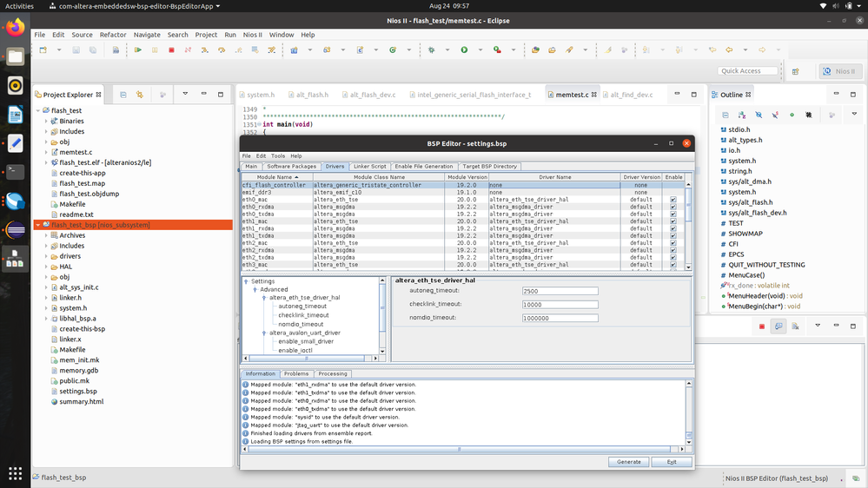Click the Sort icon in Outline toolbar
The height and width of the screenshot is (488, 868).
(741, 115)
